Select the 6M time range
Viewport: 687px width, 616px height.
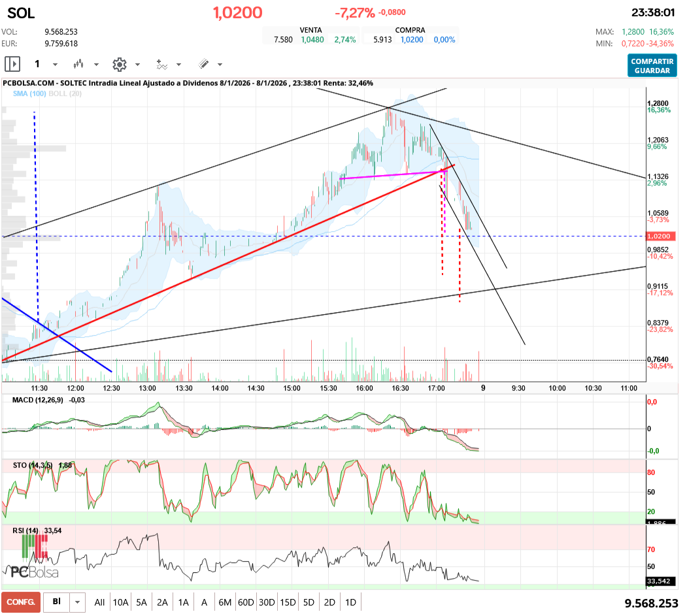coord(225,602)
